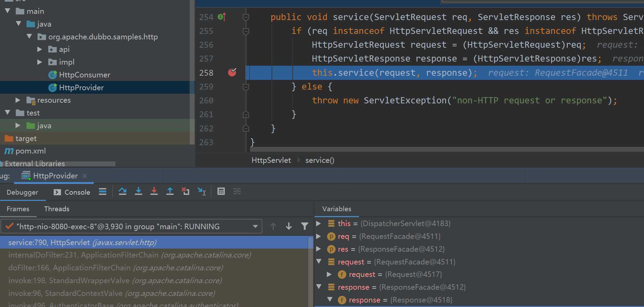This screenshot has width=644, height=307.
Task: Click the override gutter icon on line 254
Action: pyautogui.click(x=222, y=17)
